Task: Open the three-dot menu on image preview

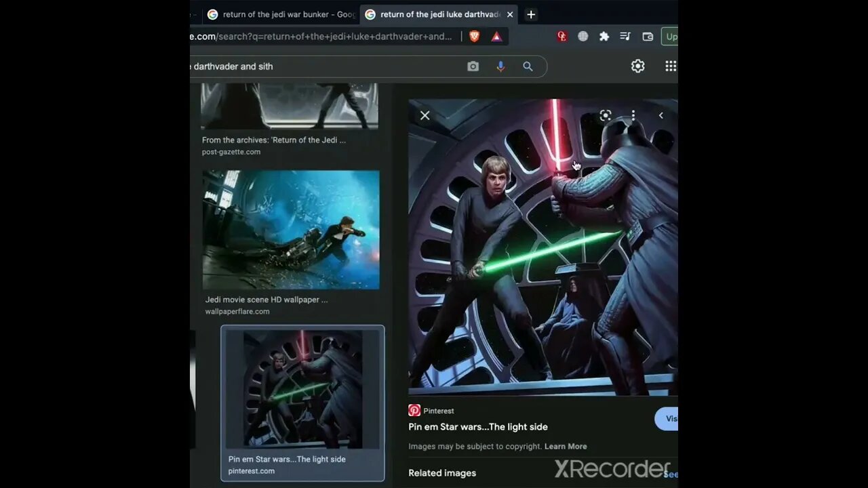Action: click(x=633, y=115)
